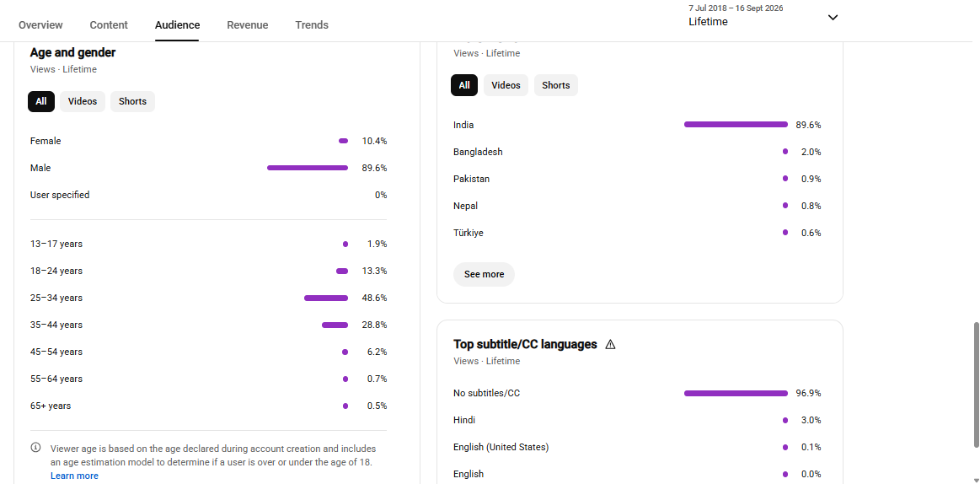Click the 65+ years label
Viewport: 980px width, 484px height.
click(x=51, y=406)
